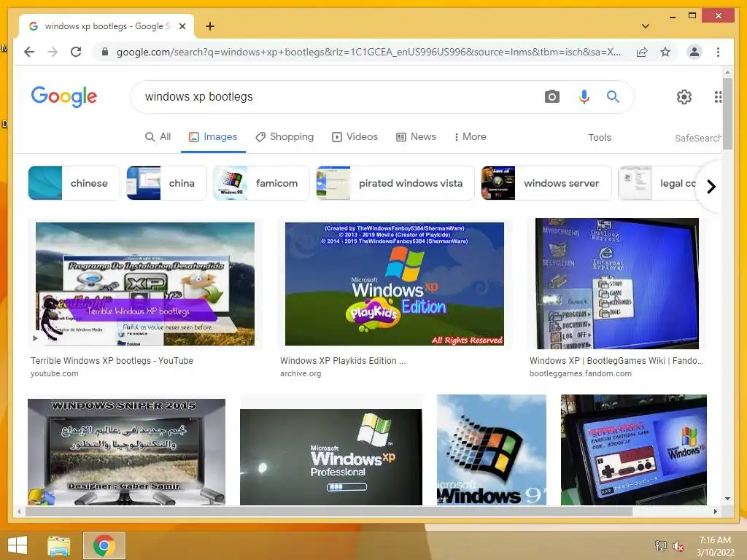Switch to the All results tab
747x560 pixels.
point(158,136)
